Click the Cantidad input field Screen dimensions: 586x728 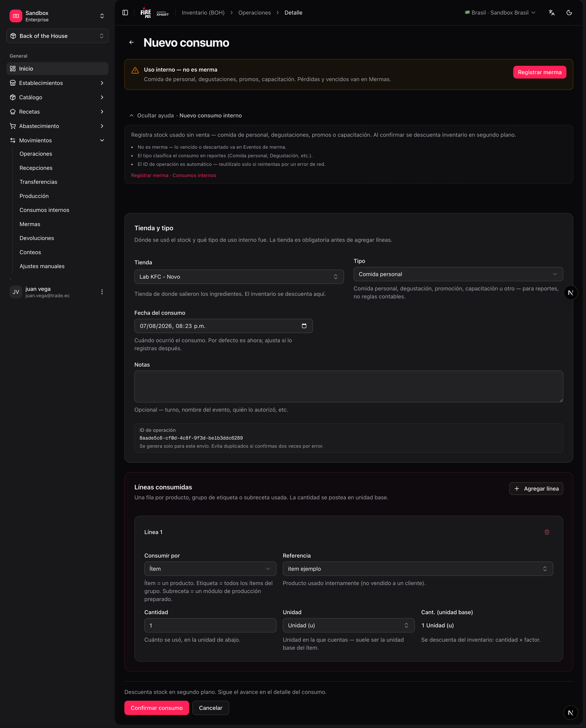(x=210, y=625)
